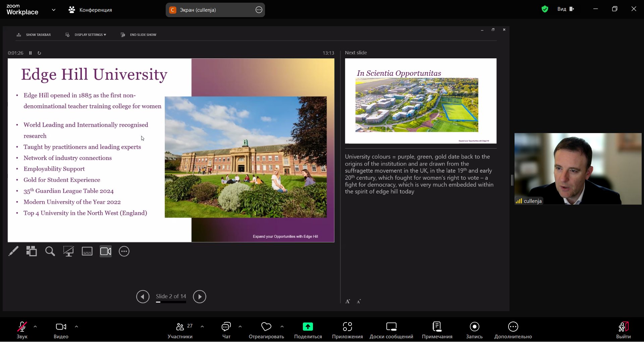Advance to the next slide arrow

[200, 297]
